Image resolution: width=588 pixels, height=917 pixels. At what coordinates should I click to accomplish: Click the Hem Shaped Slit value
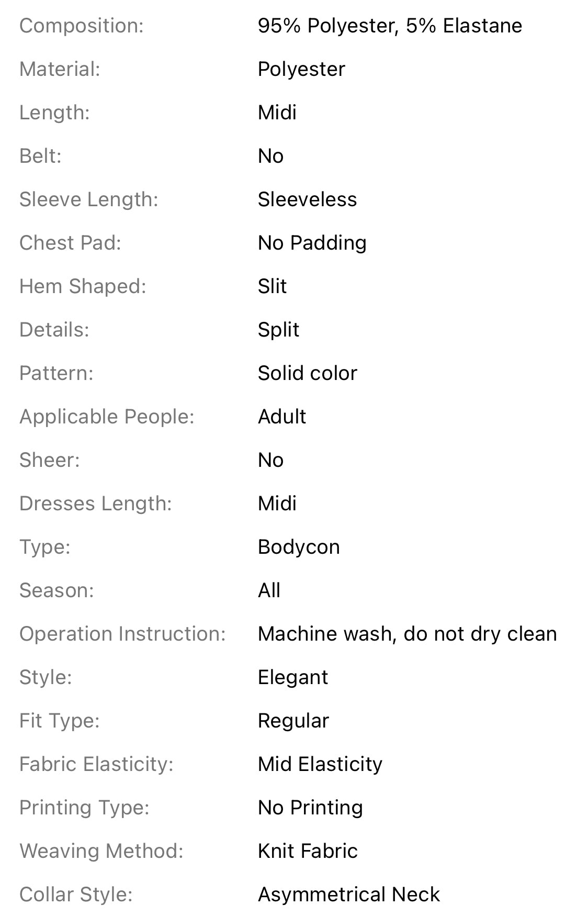(x=272, y=286)
